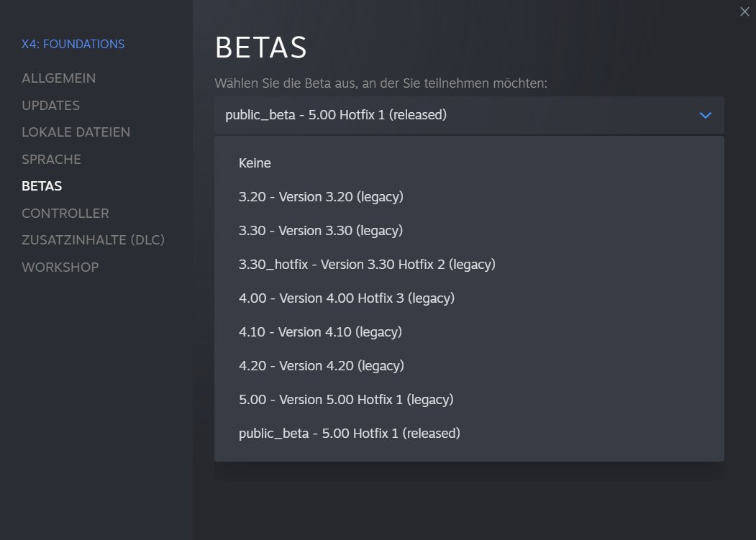Open the CONTROLLER settings tab
756x540 pixels.
[x=65, y=213]
